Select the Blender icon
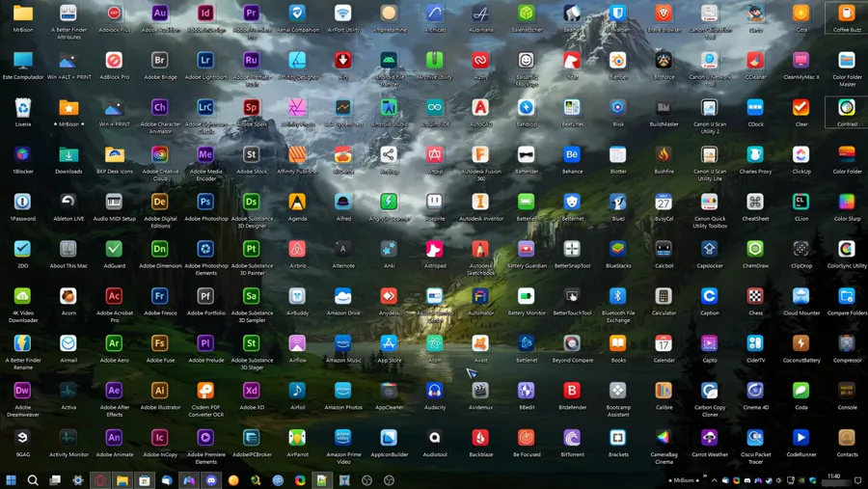 tap(618, 61)
